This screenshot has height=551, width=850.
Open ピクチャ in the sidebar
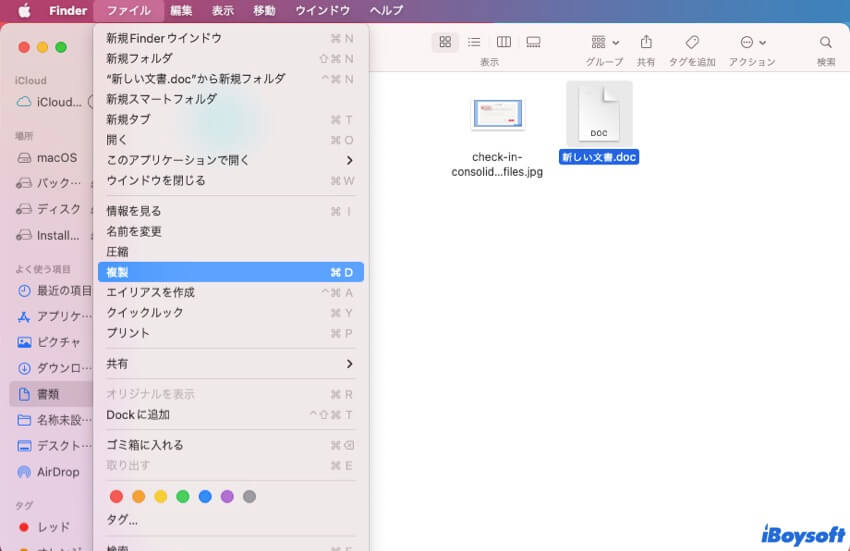51,342
